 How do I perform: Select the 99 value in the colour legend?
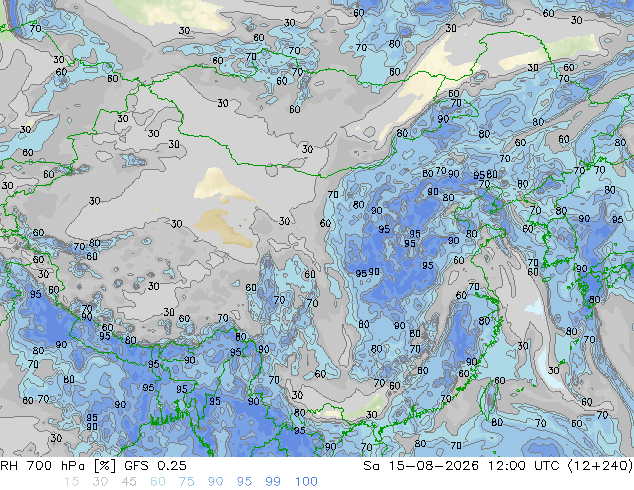[x=273, y=482]
